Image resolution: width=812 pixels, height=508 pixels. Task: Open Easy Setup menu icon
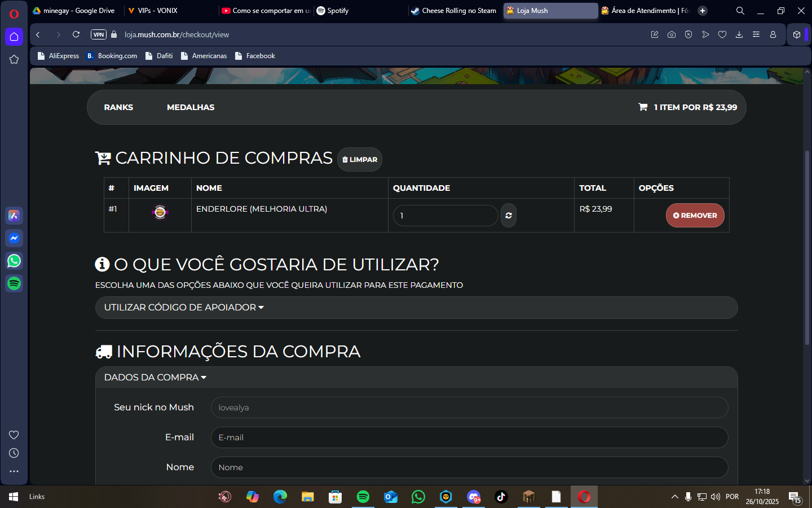coord(756,34)
